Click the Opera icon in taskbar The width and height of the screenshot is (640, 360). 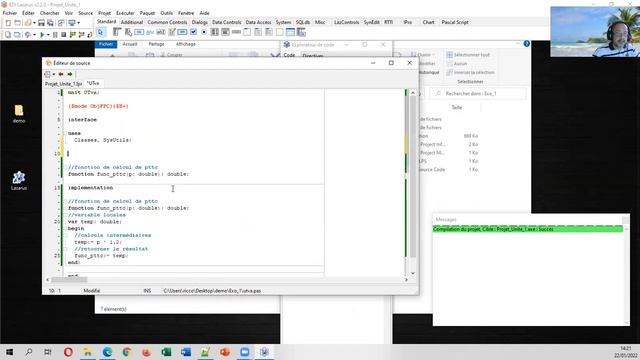pyautogui.click(x=68, y=352)
